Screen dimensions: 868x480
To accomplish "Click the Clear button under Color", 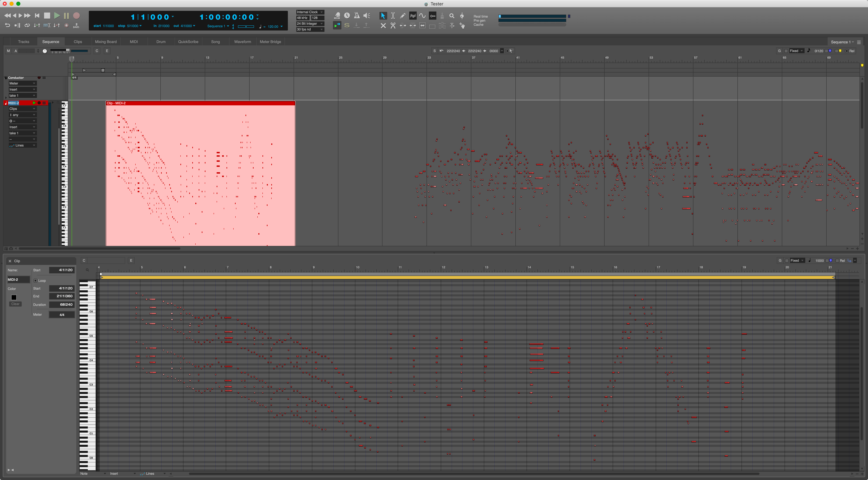I will (15, 304).
